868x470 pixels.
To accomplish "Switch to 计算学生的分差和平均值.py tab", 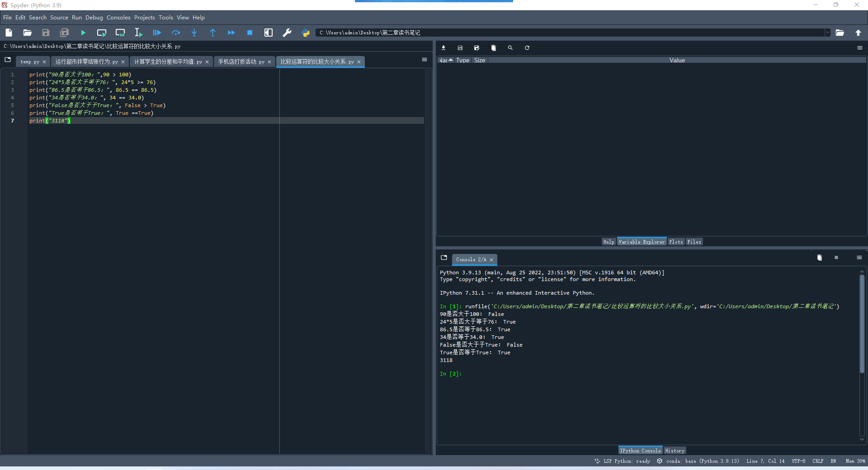I will [x=168, y=62].
